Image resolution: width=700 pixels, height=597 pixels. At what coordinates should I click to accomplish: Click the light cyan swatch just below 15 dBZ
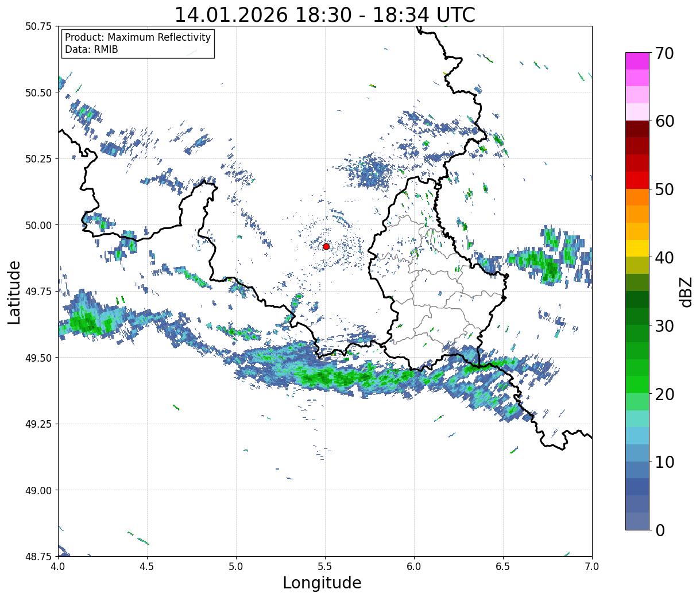coord(637,436)
